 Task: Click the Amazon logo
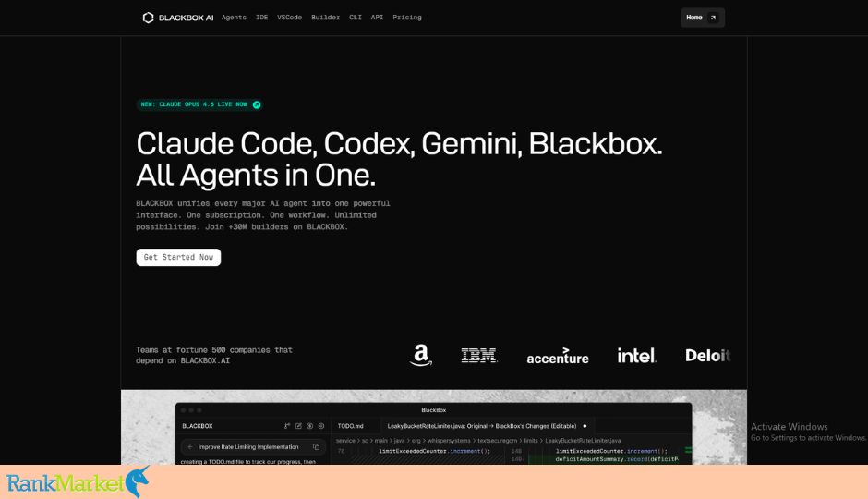click(x=421, y=355)
